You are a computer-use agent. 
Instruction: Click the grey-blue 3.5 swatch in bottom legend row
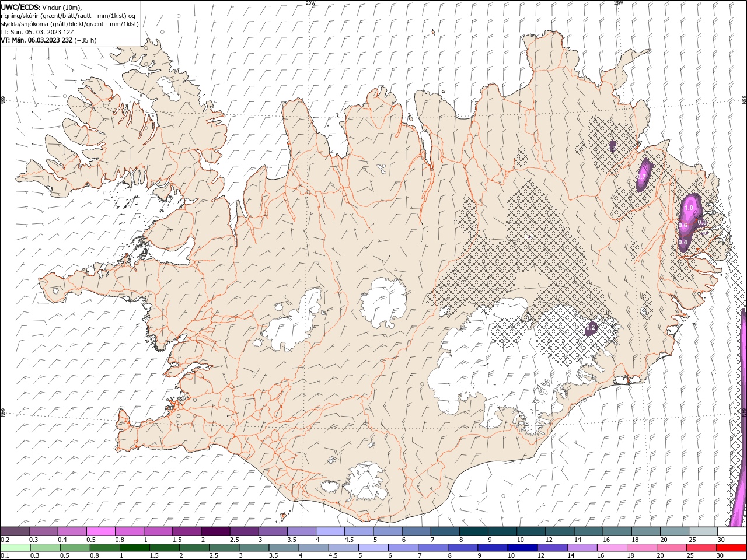point(283,548)
